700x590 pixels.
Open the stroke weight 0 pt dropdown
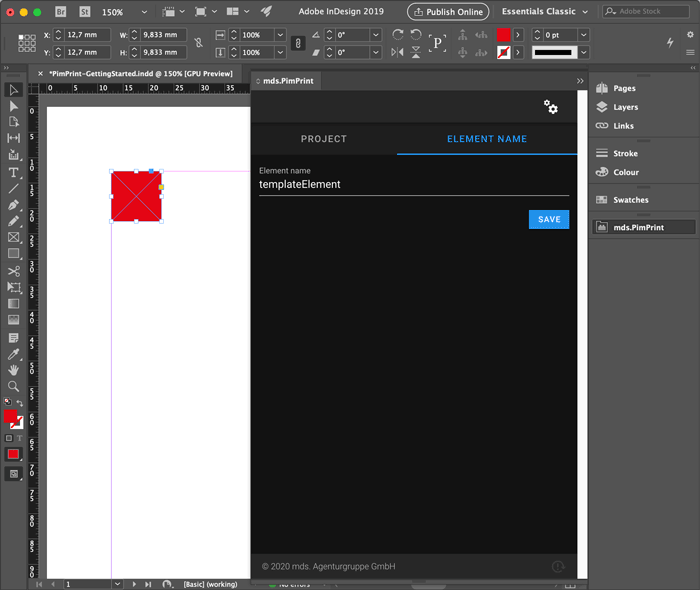click(x=583, y=35)
